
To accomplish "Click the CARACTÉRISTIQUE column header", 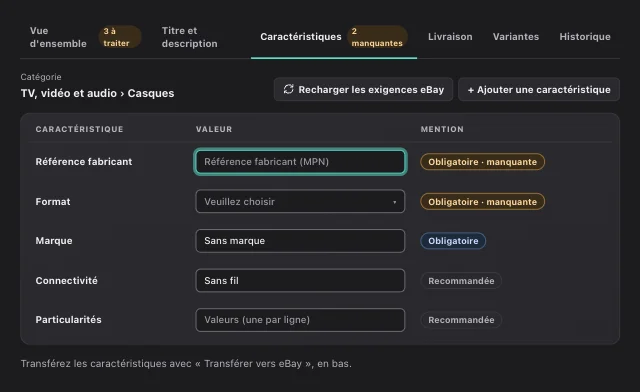I will tap(79, 129).
